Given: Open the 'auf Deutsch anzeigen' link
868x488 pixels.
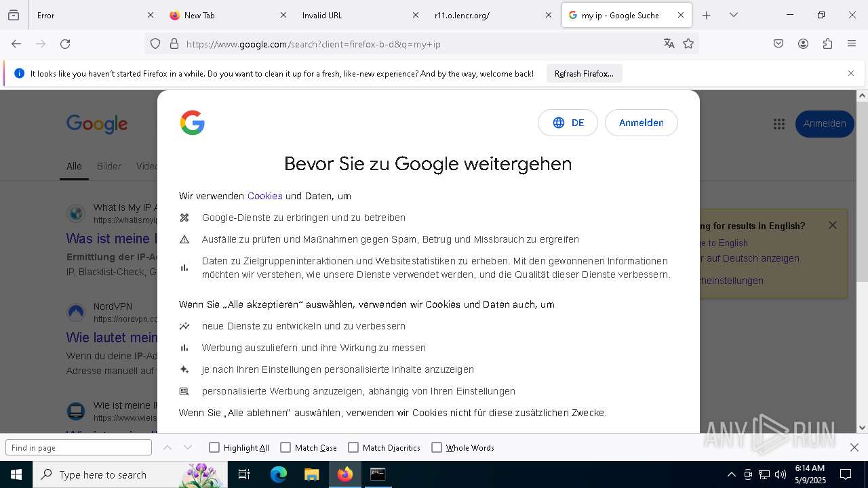Looking at the screenshot, I should [749, 258].
